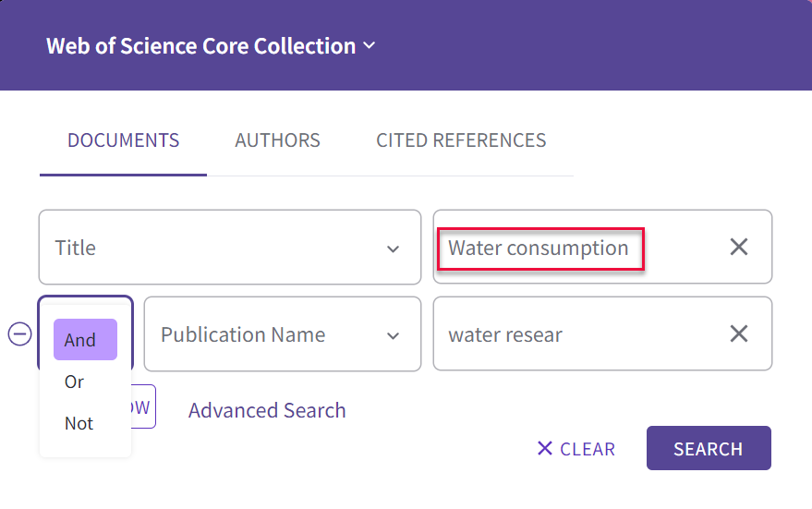The image size is (812, 509).
Task: Open the Web of Science Core Collection chevron
Action: pyautogui.click(x=370, y=45)
